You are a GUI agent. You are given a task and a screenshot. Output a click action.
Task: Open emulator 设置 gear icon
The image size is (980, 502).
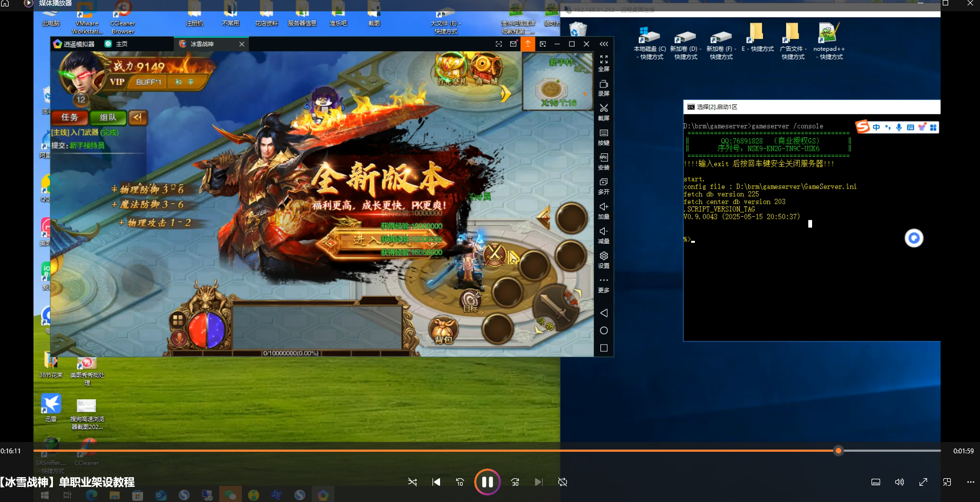pyautogui.click(x=604, y=256)
